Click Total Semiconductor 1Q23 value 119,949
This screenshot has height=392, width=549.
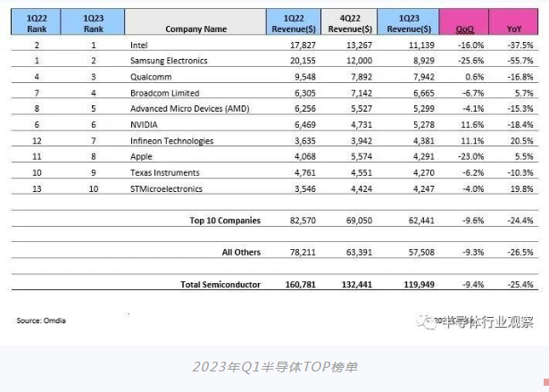[419, 285]
